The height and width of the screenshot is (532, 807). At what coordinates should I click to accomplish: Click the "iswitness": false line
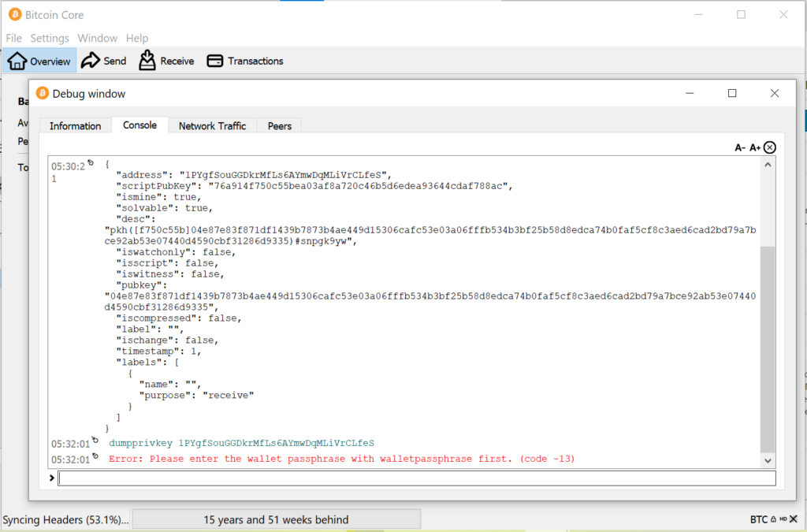click(170, 274)
